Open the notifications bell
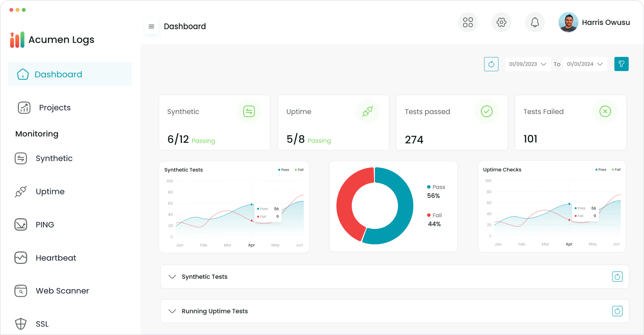The width and height of the screenshot is (644, 335). tap(535, 22)
